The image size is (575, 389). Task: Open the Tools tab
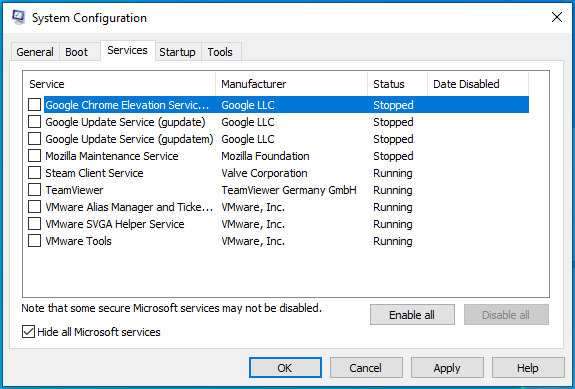(220, 52)
